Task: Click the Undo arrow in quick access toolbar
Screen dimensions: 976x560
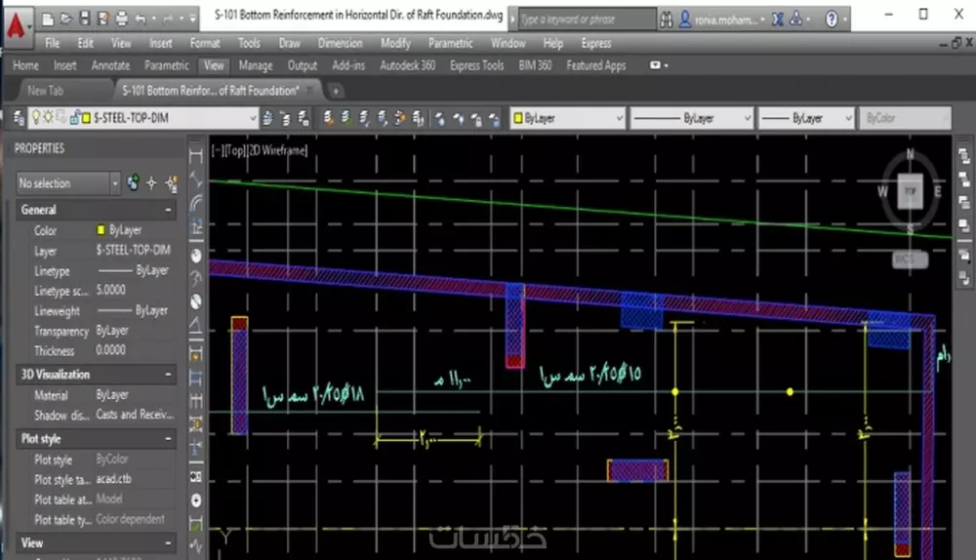Action: click(x=142, y=19)
